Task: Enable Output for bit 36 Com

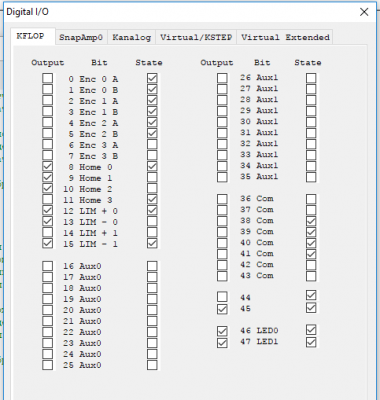Action: click(222, 199)
